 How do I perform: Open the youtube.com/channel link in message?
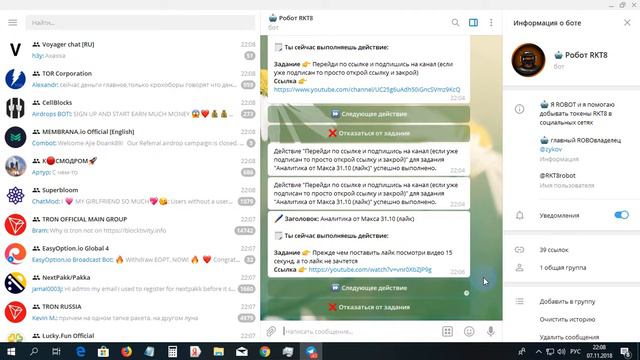pyautogui.click(x=367, y=89)
